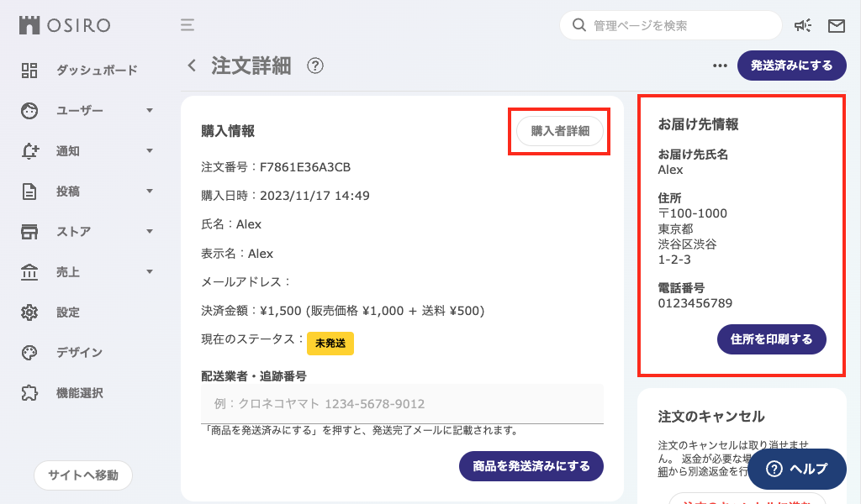861x504 pixels.
Task: Expand the ストア submenu arrow
Action: (x=150, y=232)
